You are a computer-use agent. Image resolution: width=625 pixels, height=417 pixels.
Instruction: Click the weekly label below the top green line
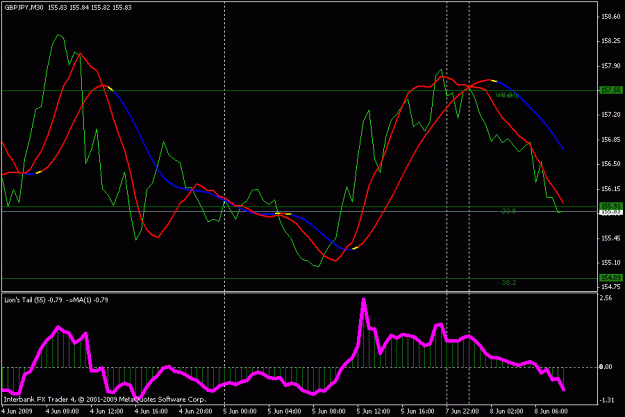507,95
